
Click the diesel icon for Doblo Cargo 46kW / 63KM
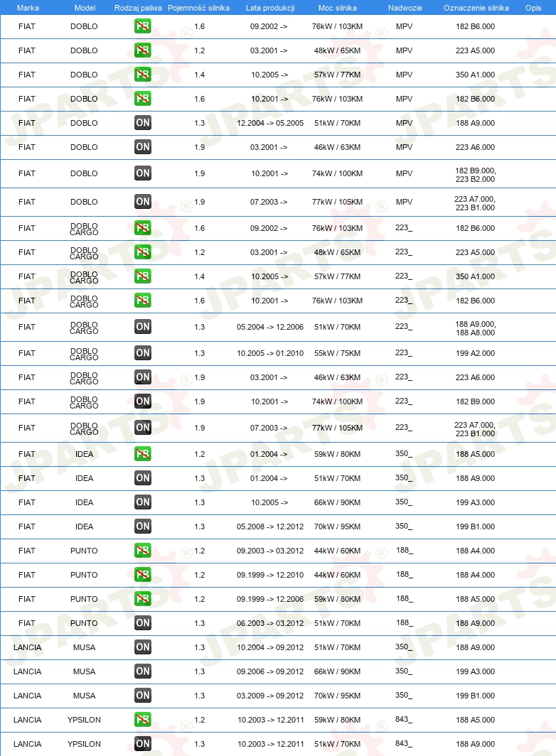coord(142,377)
